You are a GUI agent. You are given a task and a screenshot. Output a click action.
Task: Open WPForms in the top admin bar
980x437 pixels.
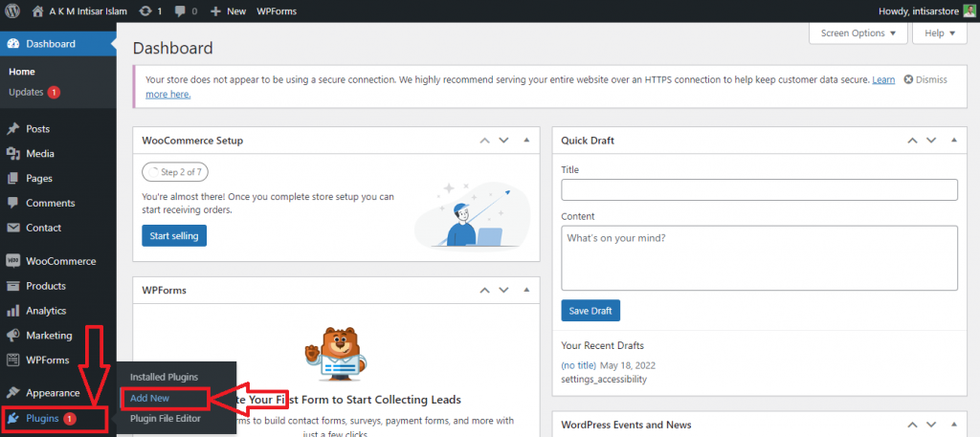277,11
